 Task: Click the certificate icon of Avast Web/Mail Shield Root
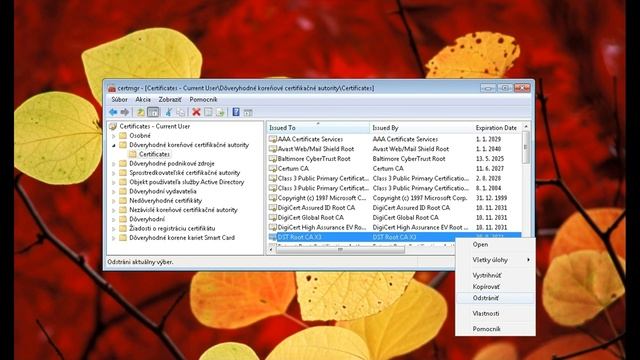[x=273, y=149]
